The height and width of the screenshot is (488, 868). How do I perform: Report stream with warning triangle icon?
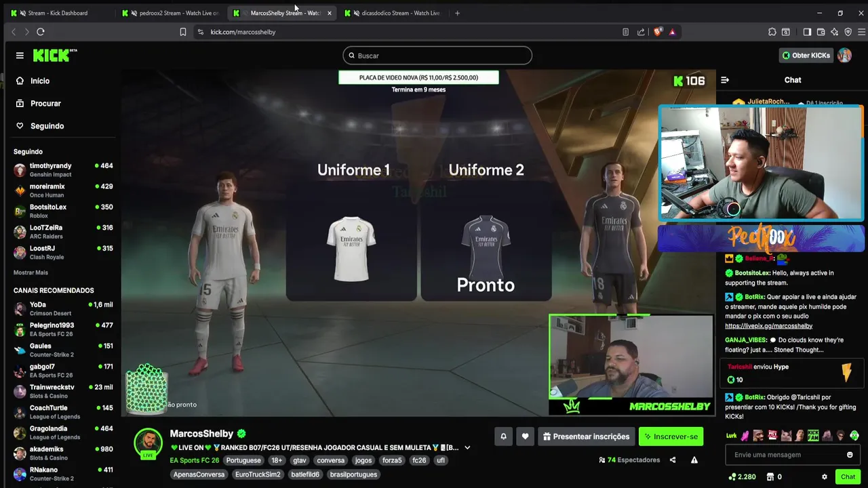pyautogui.click(x=694, y=460)
